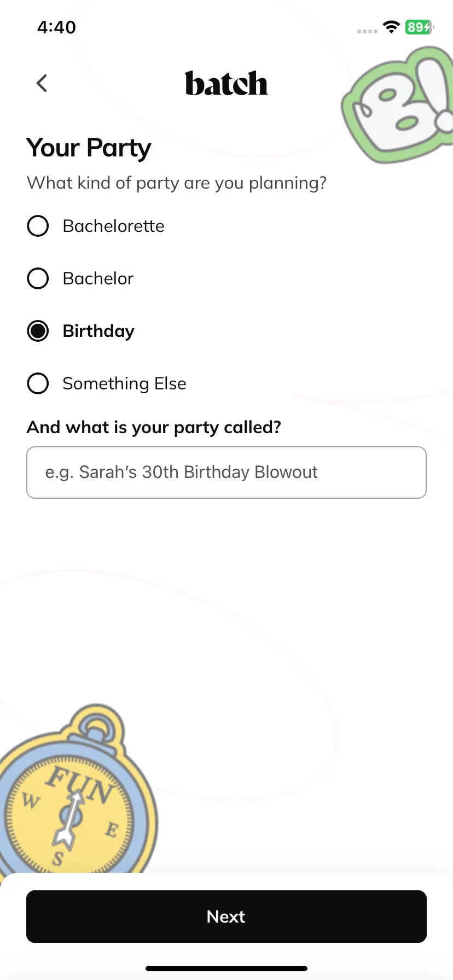453x980 pixels.
Task: Continue with the black Next button
Action: tap(226, 917)
